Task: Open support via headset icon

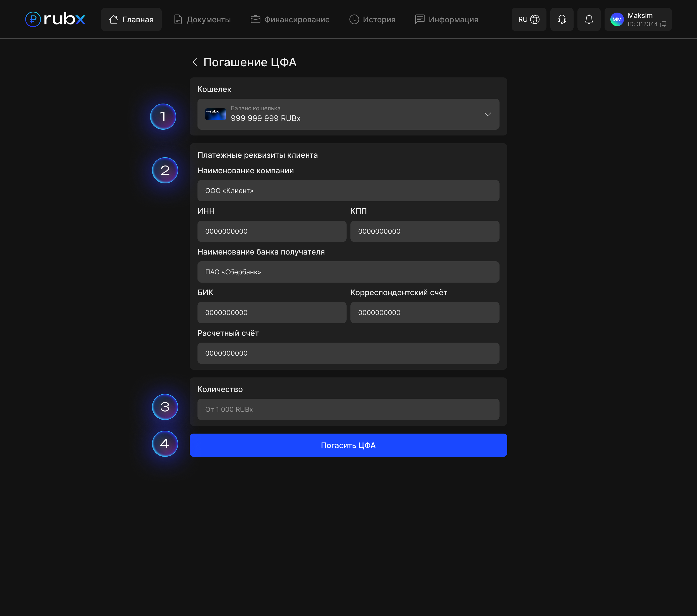Action: click(x=562, y=19)
